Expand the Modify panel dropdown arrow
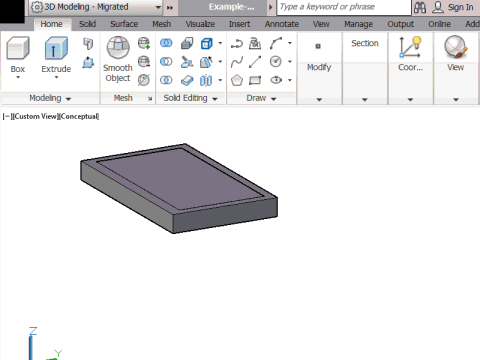 point(319,100)
